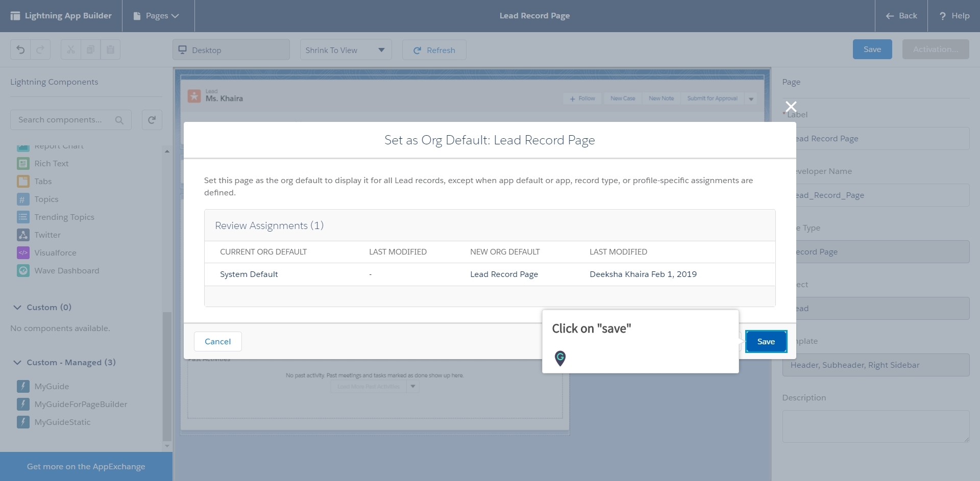
Task: Click Submit for Approval on lead header
Action: pos(712,98)
